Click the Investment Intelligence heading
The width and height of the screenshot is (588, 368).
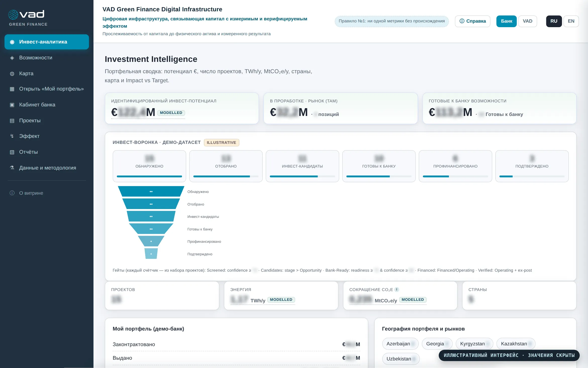151,59
